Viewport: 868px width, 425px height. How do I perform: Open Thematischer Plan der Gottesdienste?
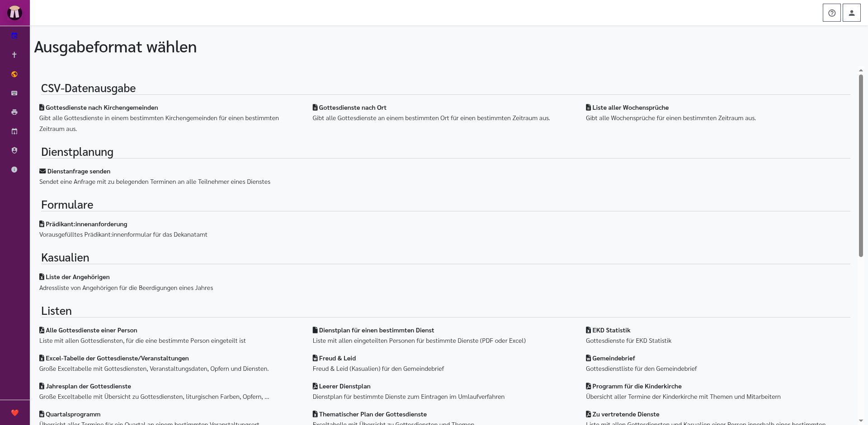pos(373,414)
